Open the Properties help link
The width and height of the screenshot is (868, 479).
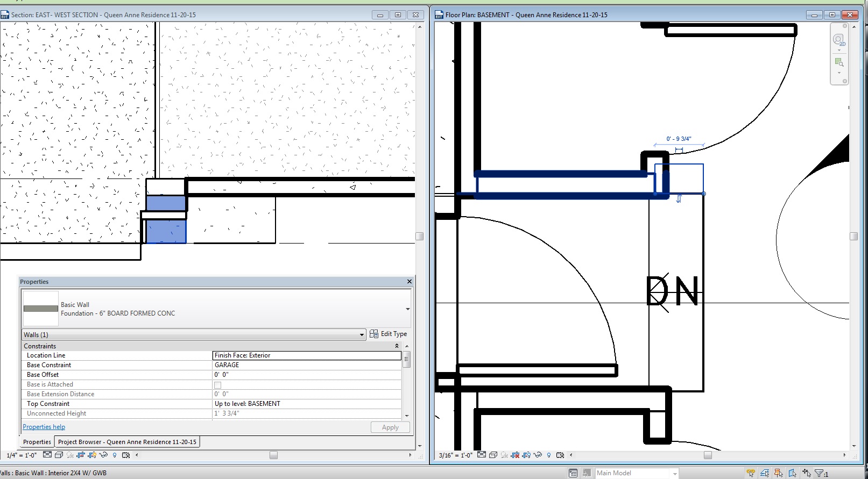tap(44, 427)
